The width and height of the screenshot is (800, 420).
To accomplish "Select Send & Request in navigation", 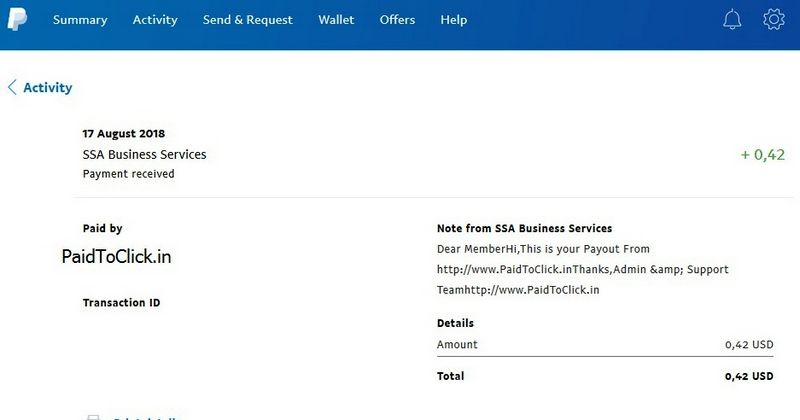I will coord(247,20).
